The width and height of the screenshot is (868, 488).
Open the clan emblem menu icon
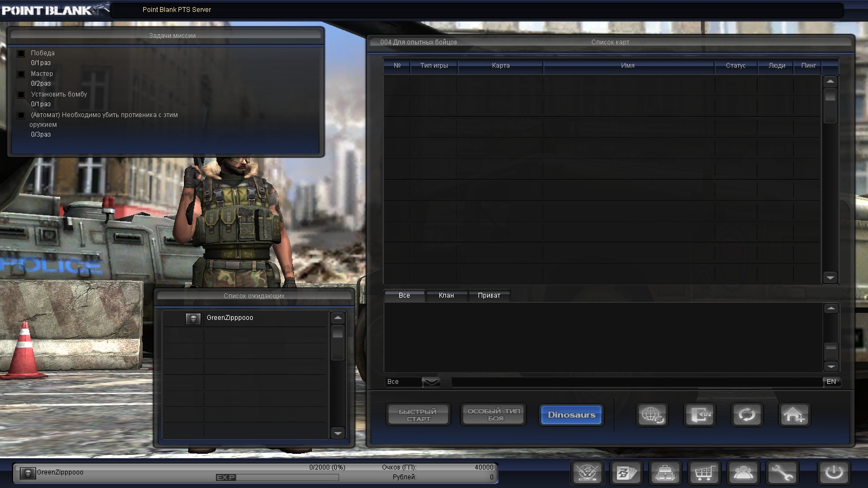tap(587, 473)
